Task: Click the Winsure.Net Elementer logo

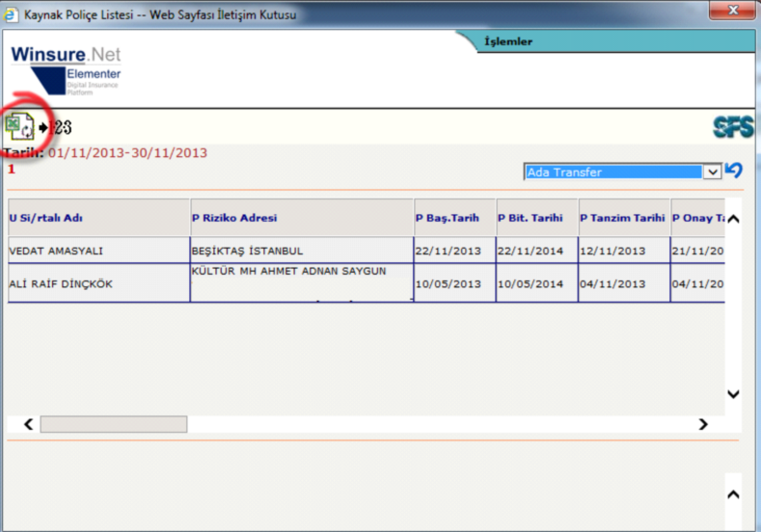Action: (67, 67)
